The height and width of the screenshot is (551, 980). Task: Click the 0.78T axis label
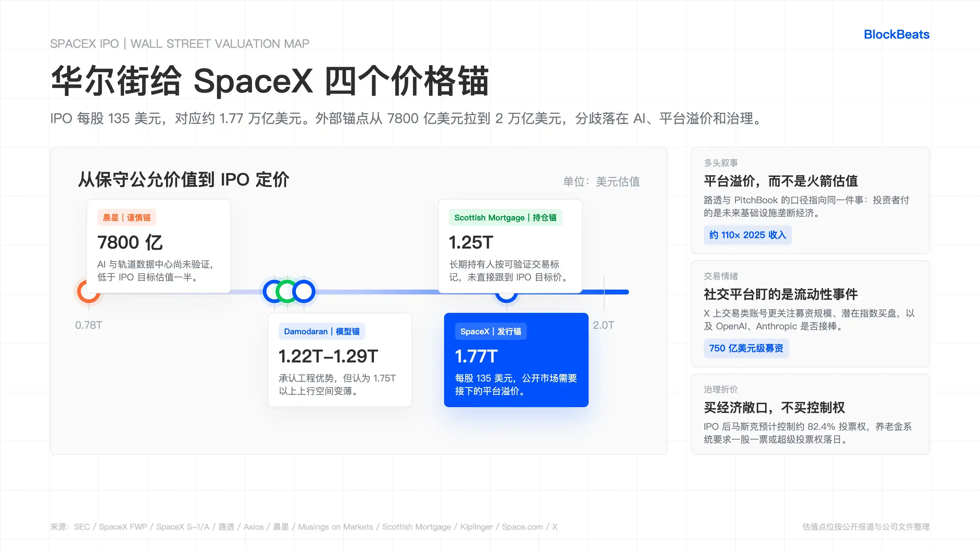pyautogui.click(x=89, y=325)
